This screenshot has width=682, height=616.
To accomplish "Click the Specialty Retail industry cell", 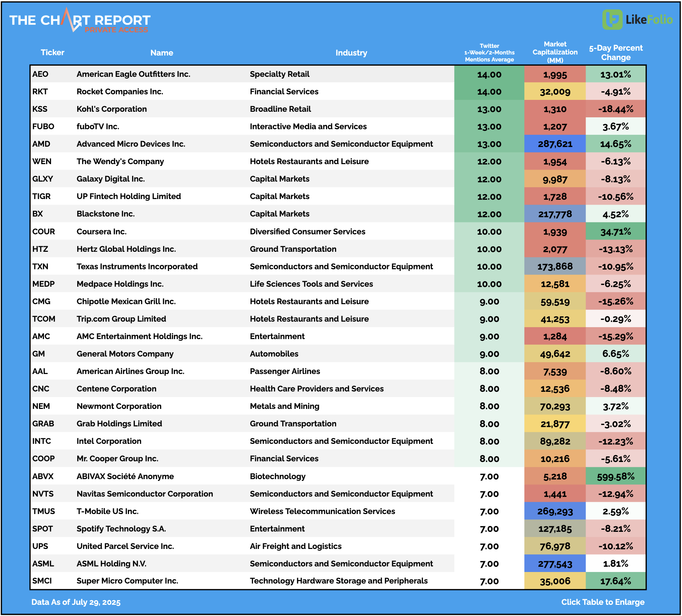I will click(x=280, y=74).
